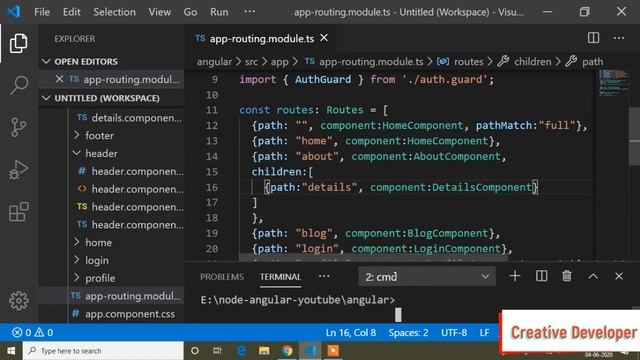
Task: Open the header.componen... HTML file
Action: click(x=131, y=189)
